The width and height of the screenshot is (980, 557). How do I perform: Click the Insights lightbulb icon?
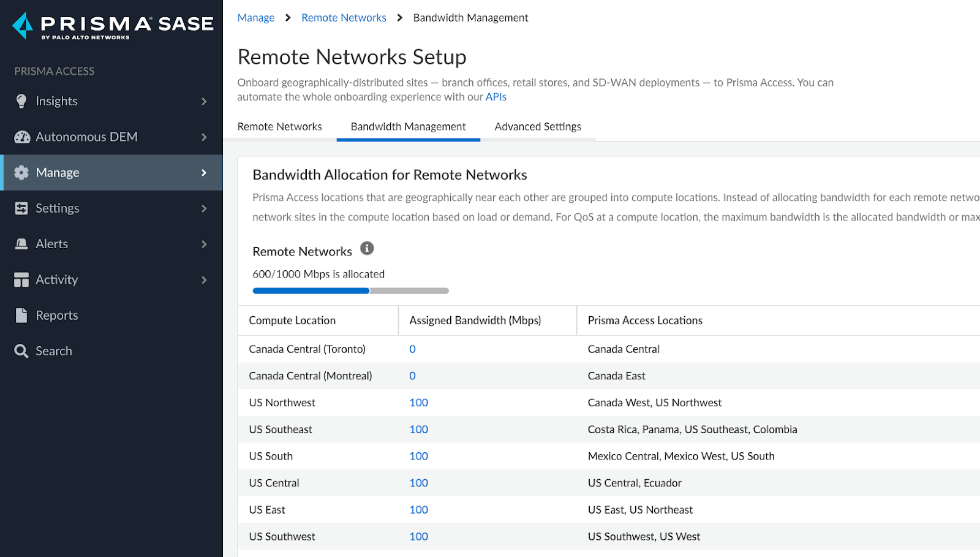(x=21, y=101)
